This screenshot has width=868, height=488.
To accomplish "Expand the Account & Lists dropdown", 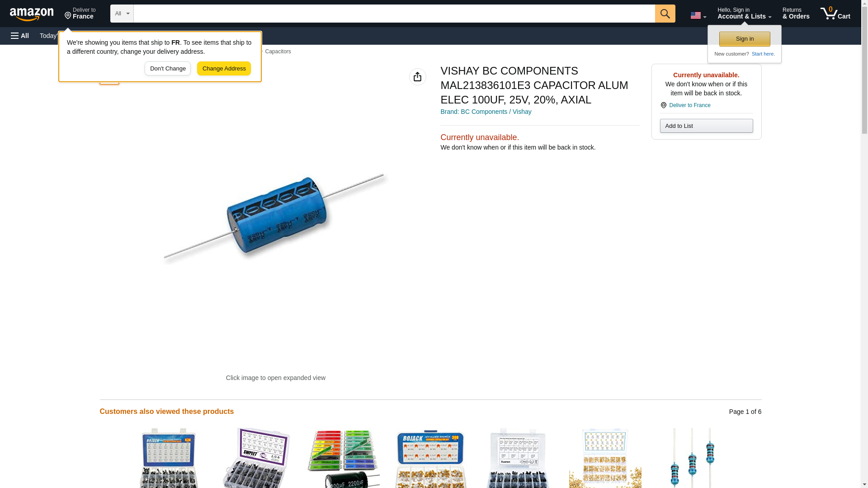I will click(744, 14).
